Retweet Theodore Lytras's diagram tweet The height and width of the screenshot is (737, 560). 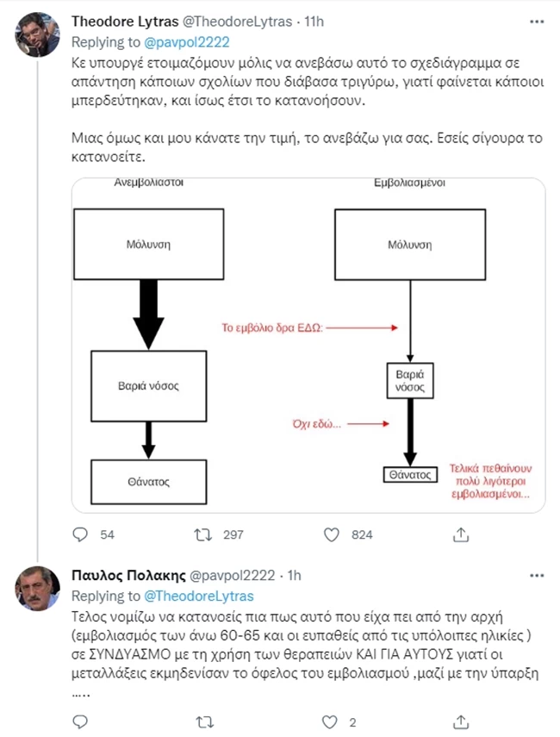[x=203, y=534]
